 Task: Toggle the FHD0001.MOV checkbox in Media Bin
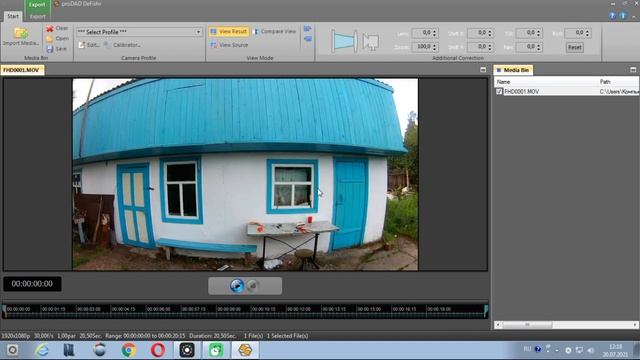point(499,91)
